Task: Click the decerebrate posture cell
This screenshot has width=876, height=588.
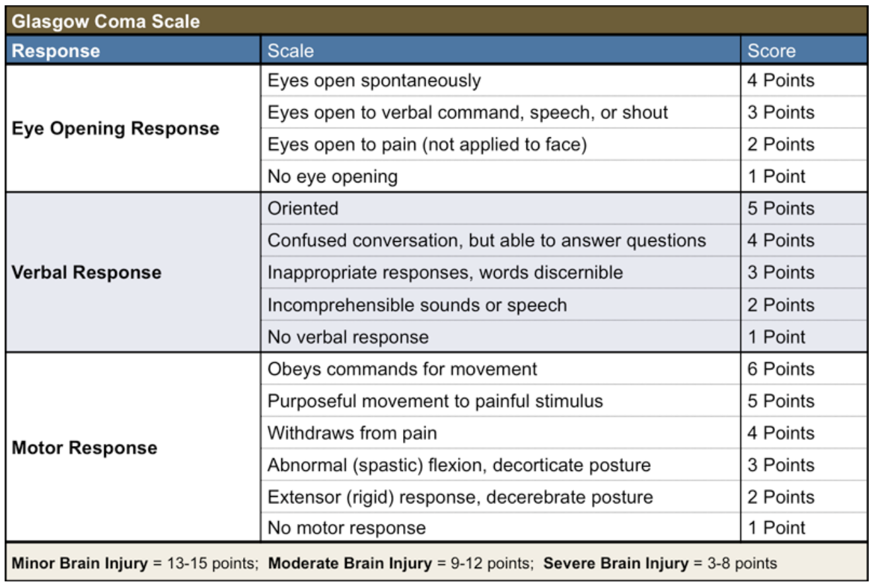Action: pyautogui.click(x=501, y=496)
